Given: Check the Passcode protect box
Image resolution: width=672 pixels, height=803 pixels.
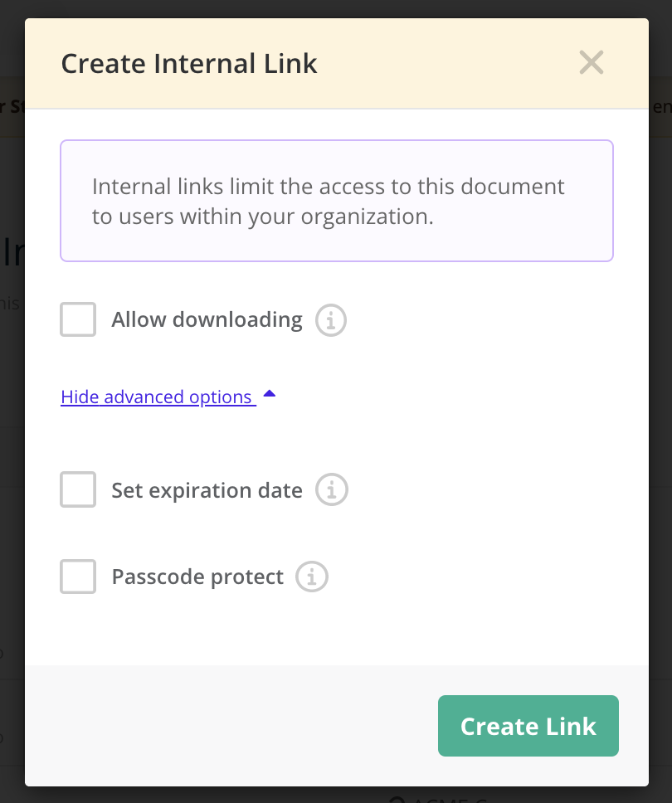Looking at the screenshot, I should (78, 577).
